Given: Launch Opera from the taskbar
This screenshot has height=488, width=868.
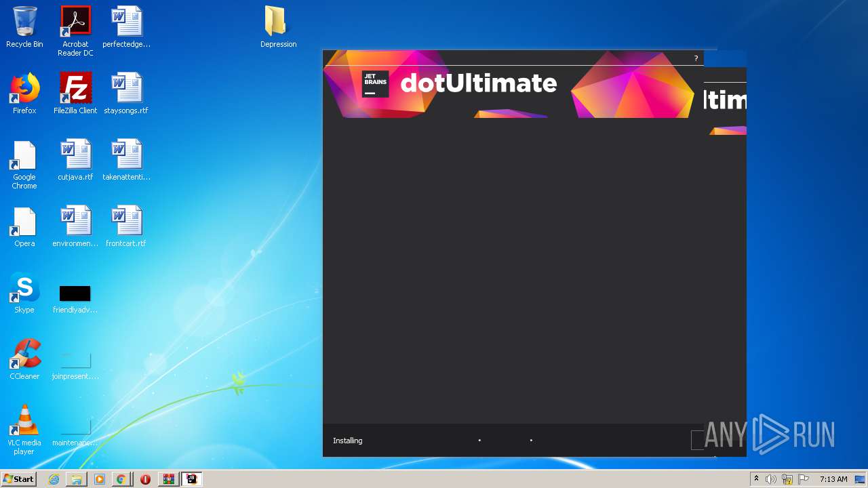Looking at the screenshot, I should (x=145, y=479).
